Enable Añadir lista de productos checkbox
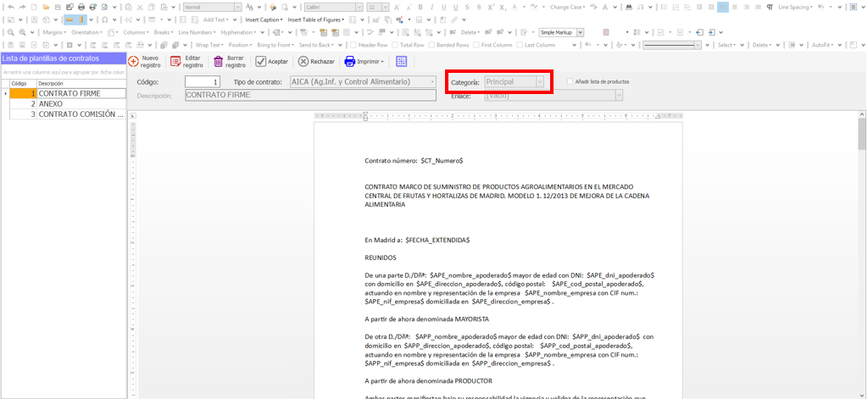 [570, 81]
